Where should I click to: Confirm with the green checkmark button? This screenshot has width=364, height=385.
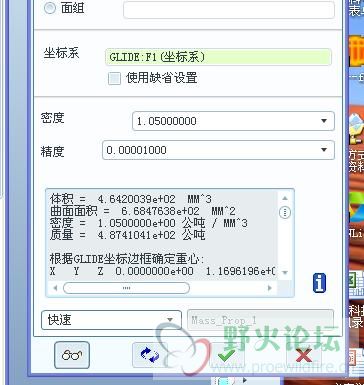227,355
